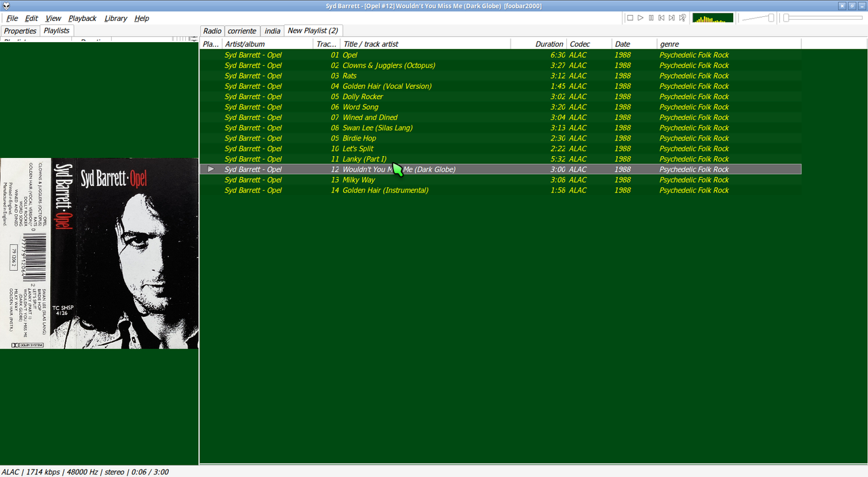Sort by the Track number column header

[328, 44]
